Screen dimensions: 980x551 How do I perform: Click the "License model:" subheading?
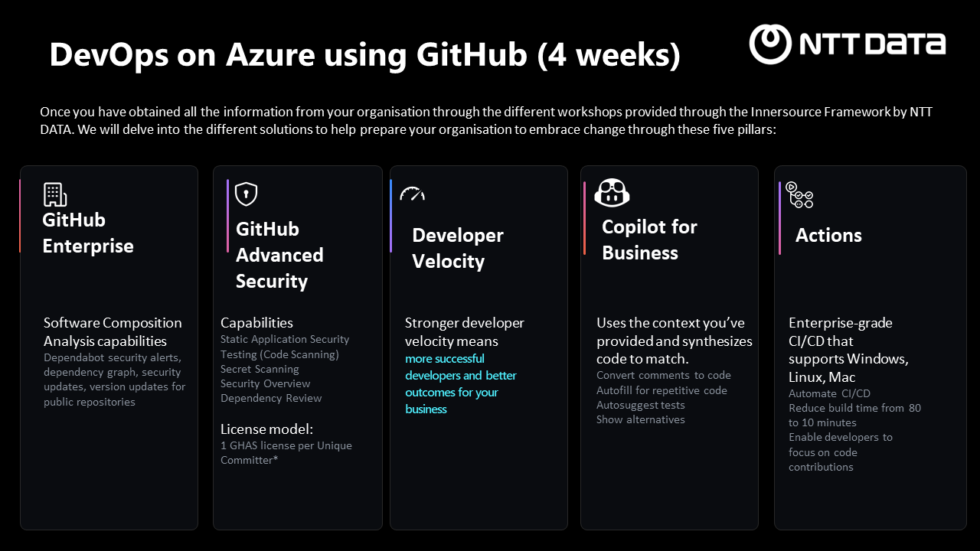tap(266, 429)
